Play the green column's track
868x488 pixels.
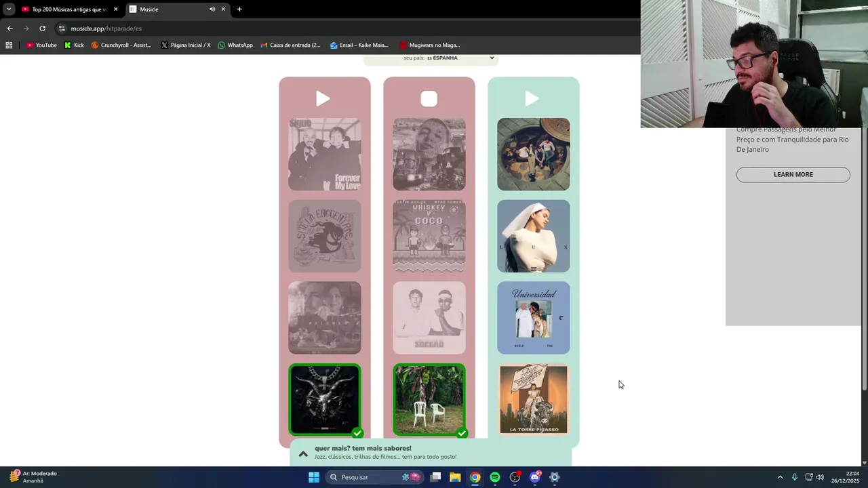point(532,99)
